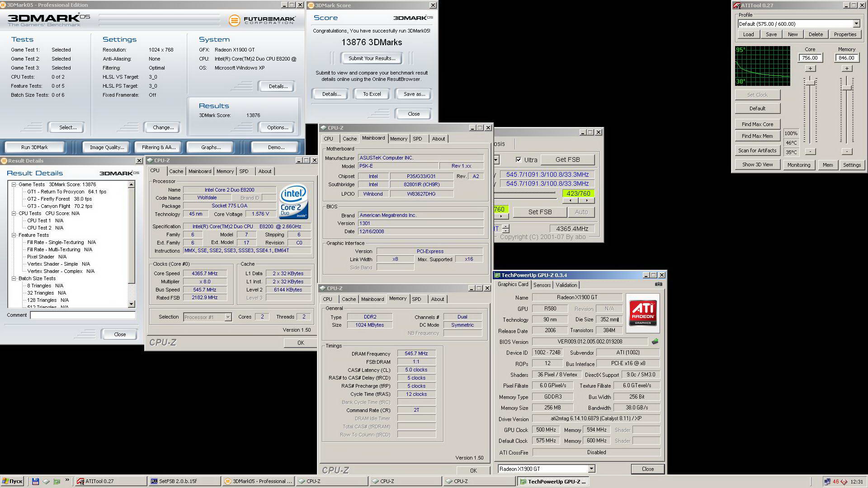Viewport: 868px width, 488px height.
Task: Click the grey drive quick launch icon
Action: pos(46,481)
